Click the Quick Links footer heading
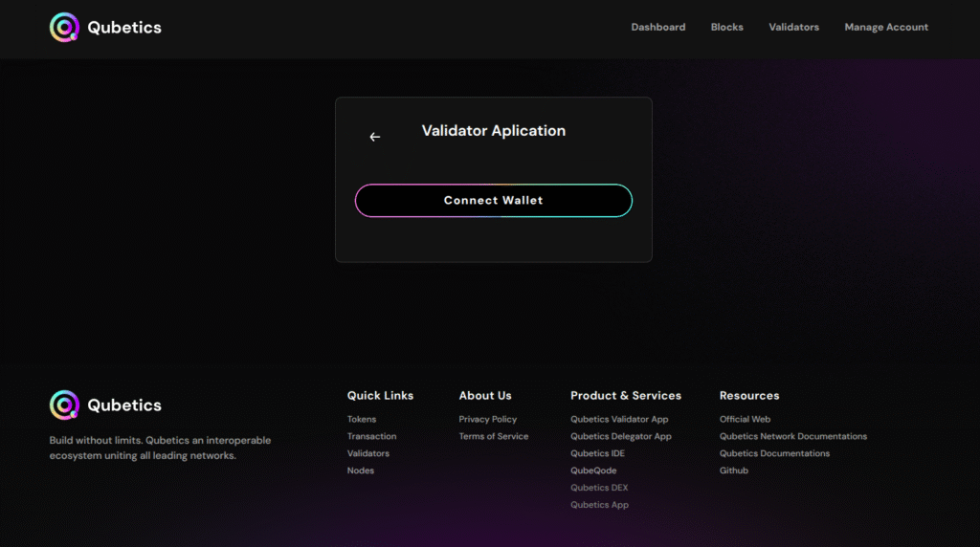The image size is (980, 547). (380, 395)
